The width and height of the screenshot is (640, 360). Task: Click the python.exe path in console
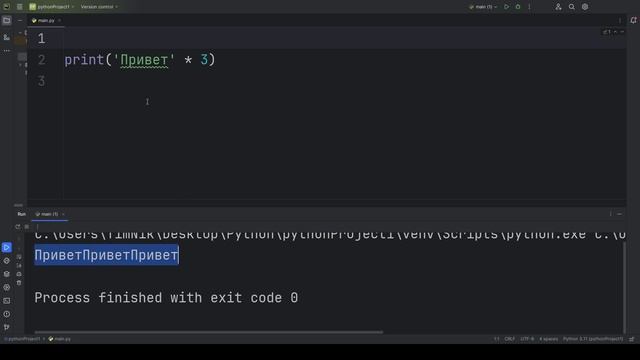tap(330, 235)
